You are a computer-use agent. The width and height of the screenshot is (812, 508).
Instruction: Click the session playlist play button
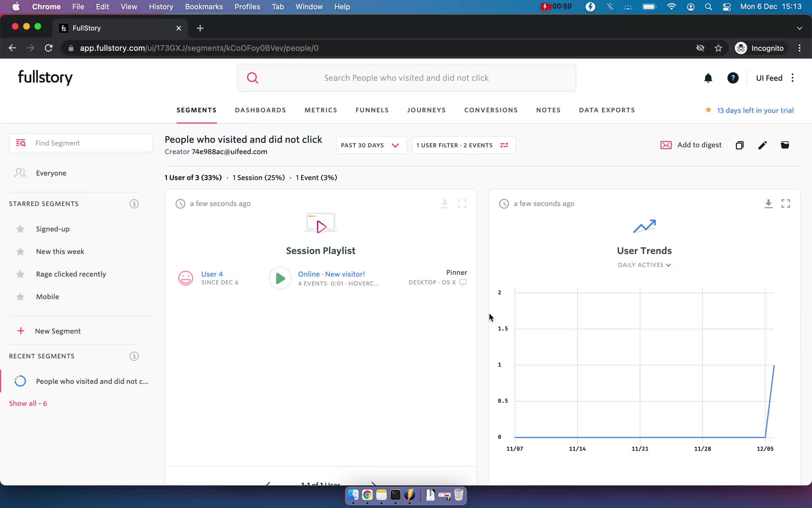[x=280, y=279]
